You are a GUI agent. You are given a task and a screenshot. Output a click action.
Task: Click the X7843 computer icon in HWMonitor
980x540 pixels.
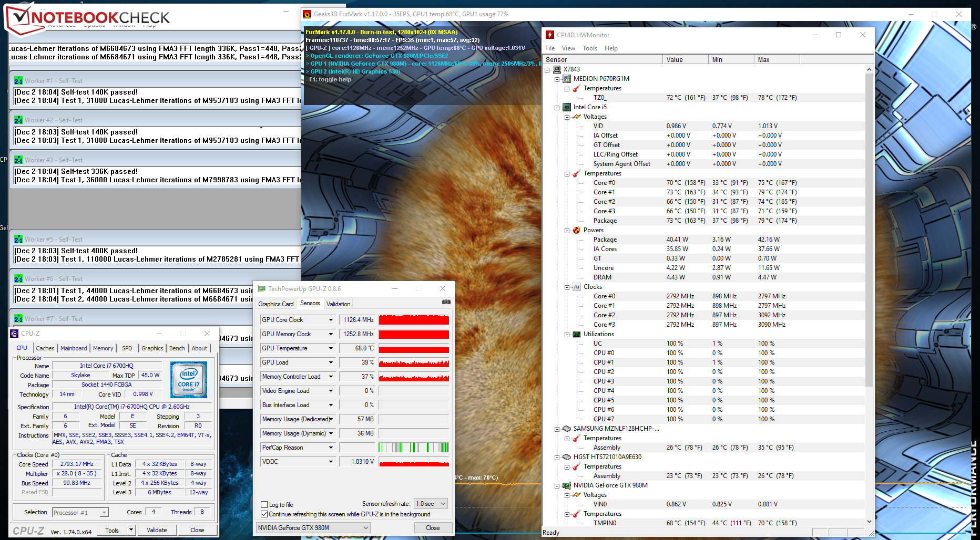(557, 69)
